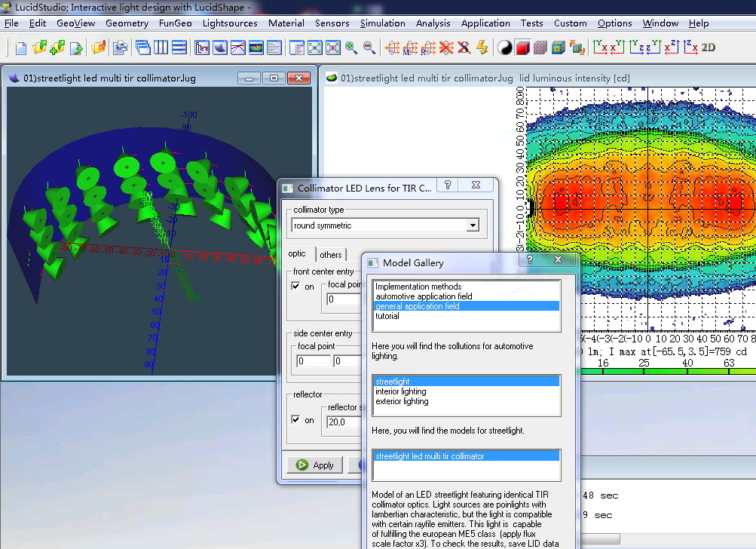Select 'streetlight' in the middle list

click(x=467, y=382)
